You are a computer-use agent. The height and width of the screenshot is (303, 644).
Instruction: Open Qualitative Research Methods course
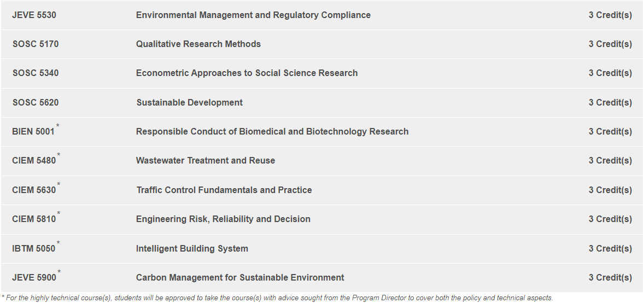pyautogui.click(x=198, y=44)
